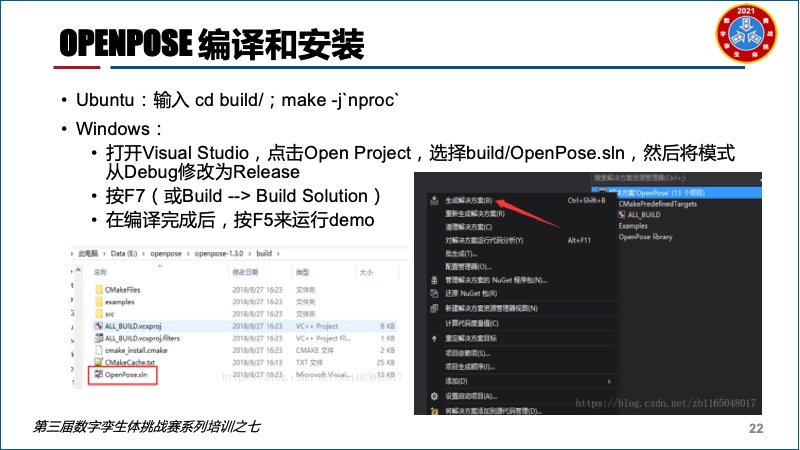Click the Retarget solution up-arrow icon
The height and width of the screenshot is (450, 800).
[434, 338]
